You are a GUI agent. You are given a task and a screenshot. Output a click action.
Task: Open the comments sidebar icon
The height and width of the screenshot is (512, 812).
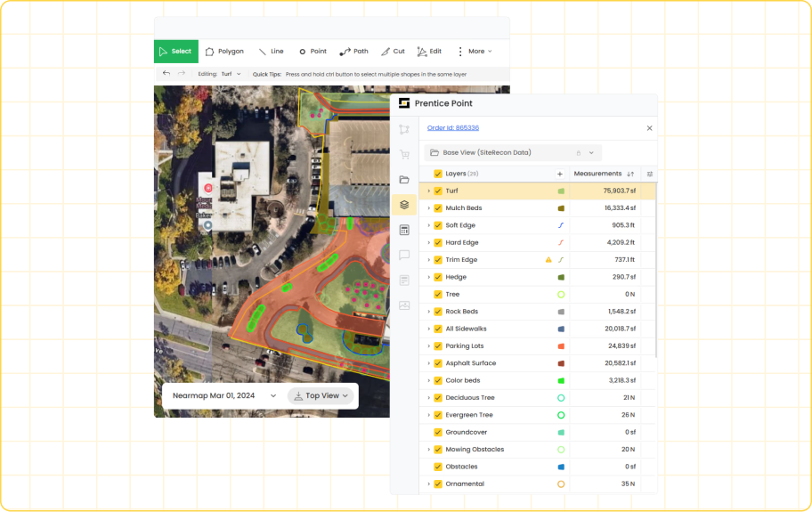click(x=404, y=255)
